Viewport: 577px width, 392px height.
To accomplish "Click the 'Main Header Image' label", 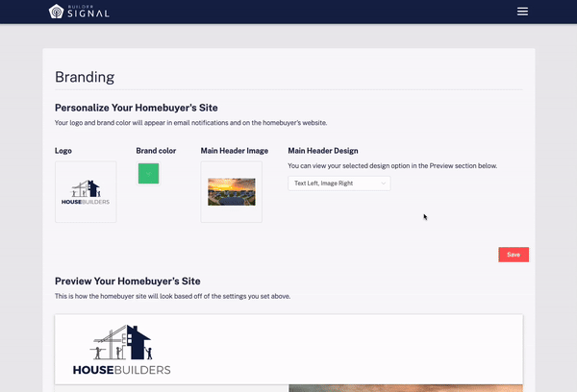I will coord(234,151).
